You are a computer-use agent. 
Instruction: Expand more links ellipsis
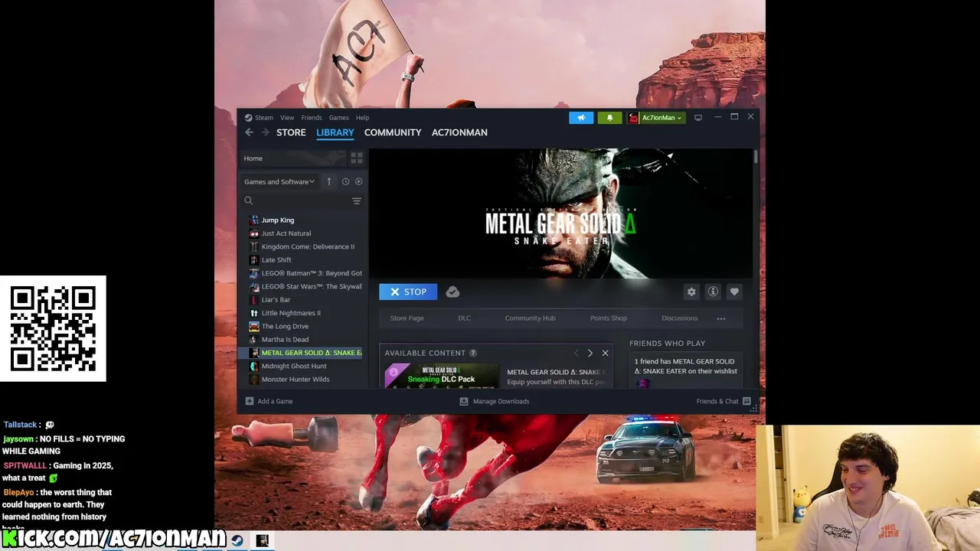coord(721,318)
